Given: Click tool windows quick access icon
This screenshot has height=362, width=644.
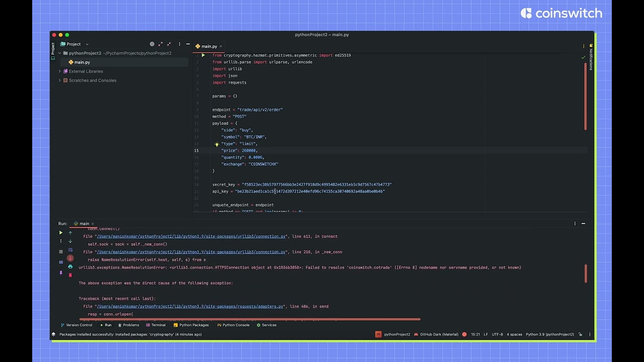Looking at the screenshot, I should coord(53,334).
